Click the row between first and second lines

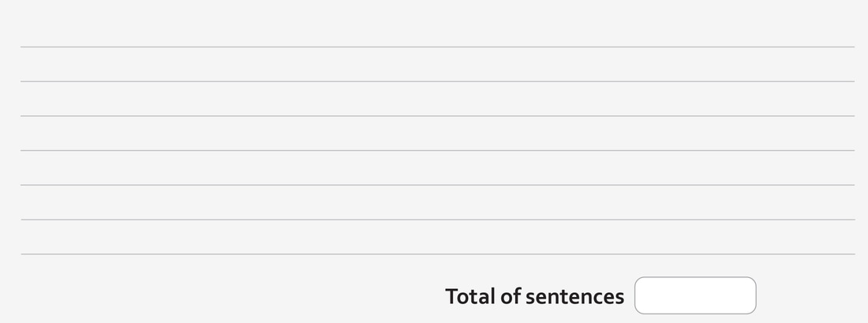point(437,64)
